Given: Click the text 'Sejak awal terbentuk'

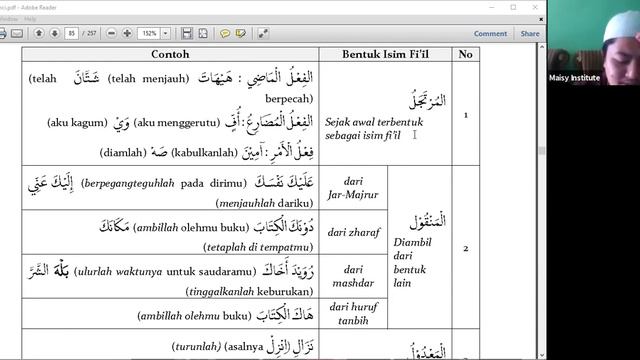Looking at the screenshot, I should pyautogui.click(x=374, y=122).
